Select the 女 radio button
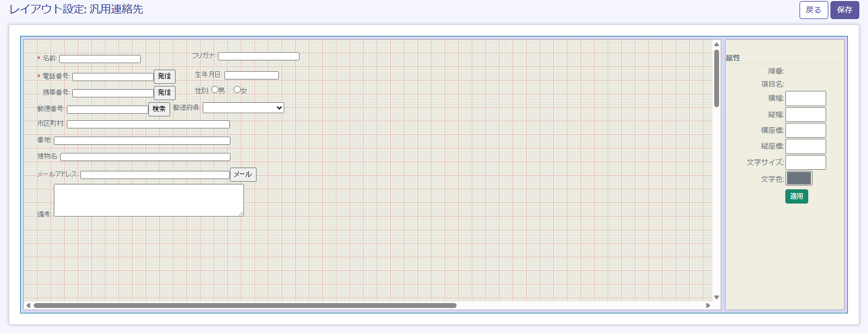 (x=237, y=90)
